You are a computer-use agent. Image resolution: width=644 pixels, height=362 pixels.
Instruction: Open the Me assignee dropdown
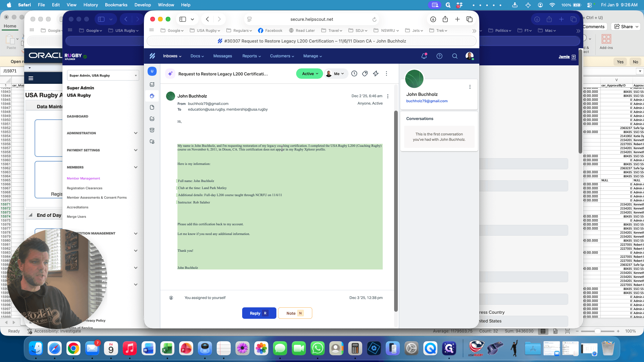pyautogui.click(x=335, y=74)
